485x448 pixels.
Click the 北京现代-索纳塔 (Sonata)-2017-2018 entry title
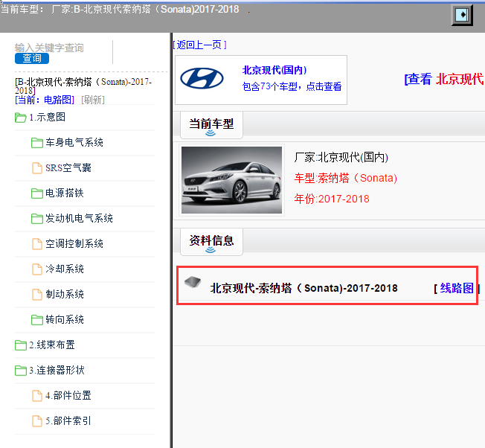point(303,288)
